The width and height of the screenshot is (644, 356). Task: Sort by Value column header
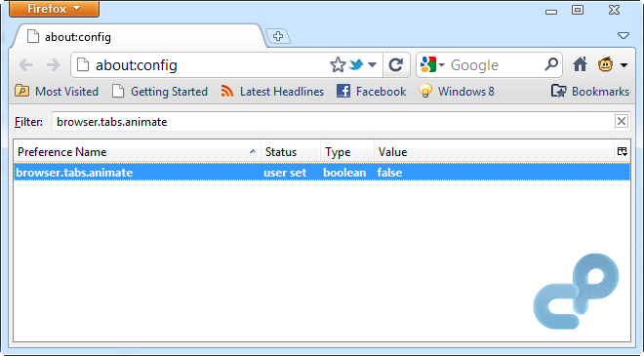[x=494, y=152]
